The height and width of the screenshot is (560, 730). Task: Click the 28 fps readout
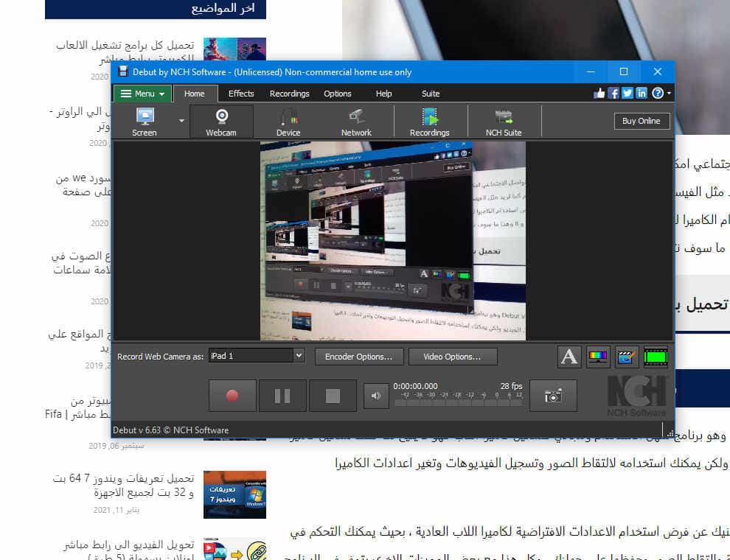[511, 386]
